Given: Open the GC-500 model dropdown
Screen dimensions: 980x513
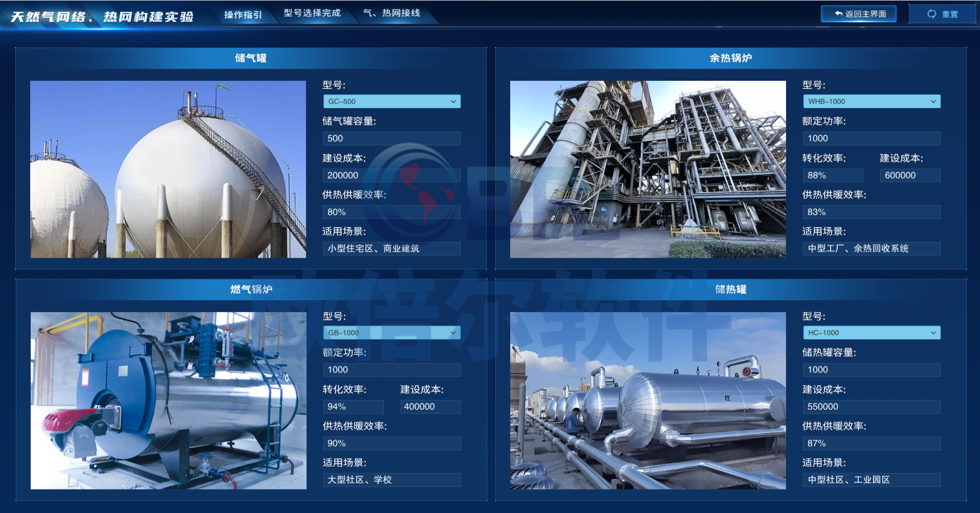Looking at the screenshot, I should pos(391,101).
